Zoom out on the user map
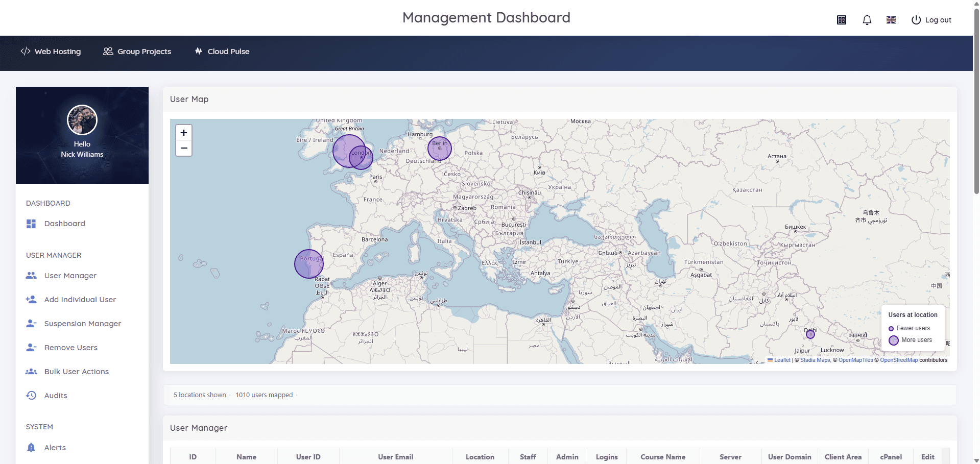The image size is (980, 464). click(184, 148)
